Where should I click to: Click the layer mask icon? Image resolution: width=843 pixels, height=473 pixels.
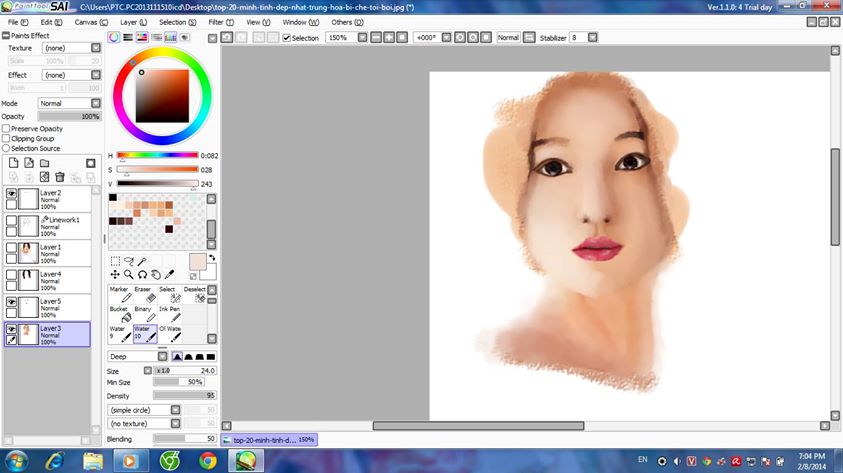click(x=91, y=163)
